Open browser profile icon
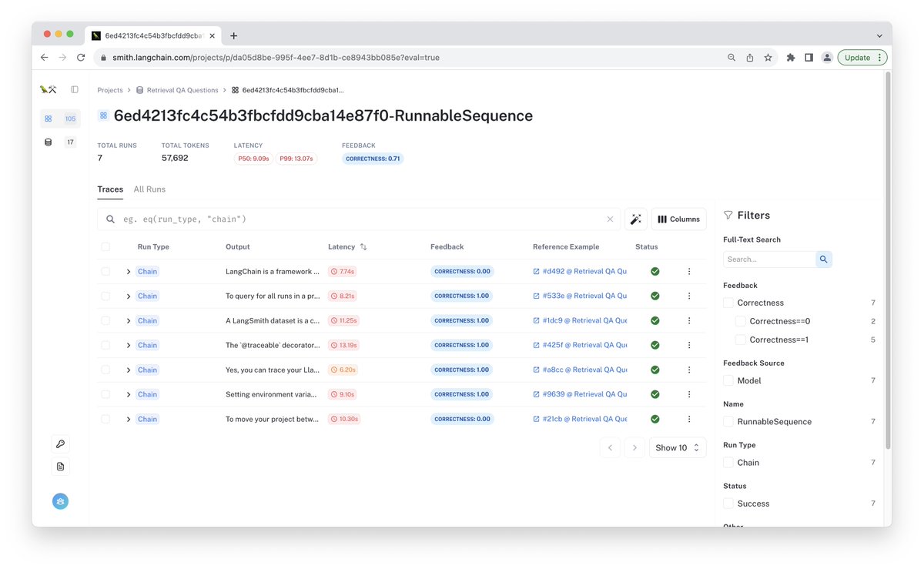 coord(826,58)
